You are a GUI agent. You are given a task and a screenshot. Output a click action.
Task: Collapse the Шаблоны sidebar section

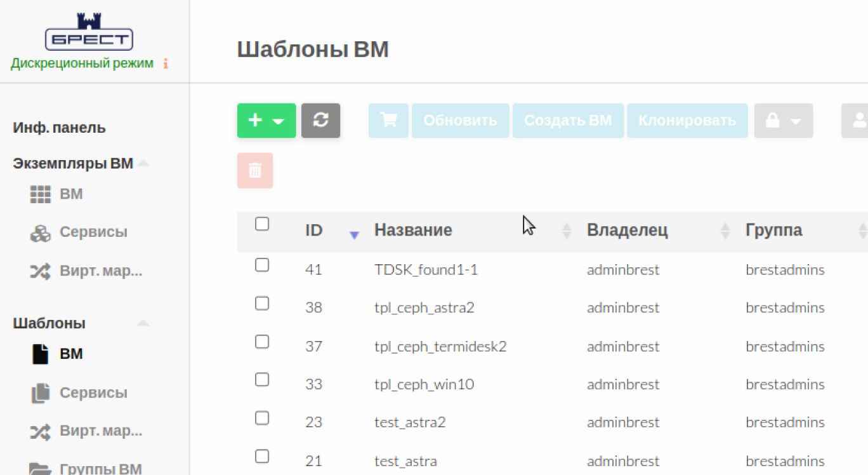143,323
